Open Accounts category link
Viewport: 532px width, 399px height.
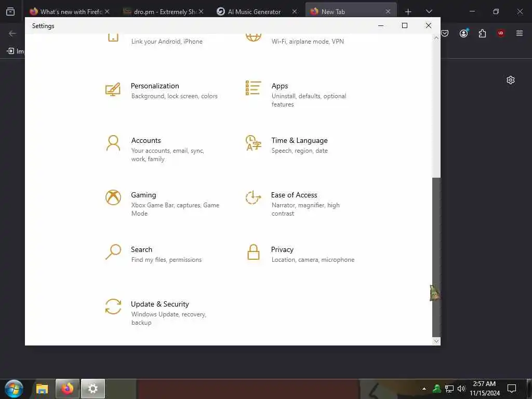click(x=146, y=140)
